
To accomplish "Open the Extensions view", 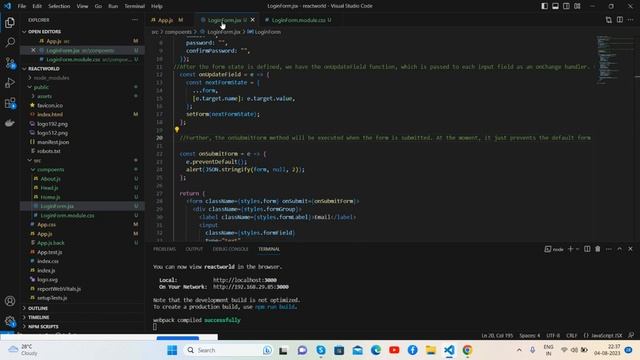I will point(10,103).
